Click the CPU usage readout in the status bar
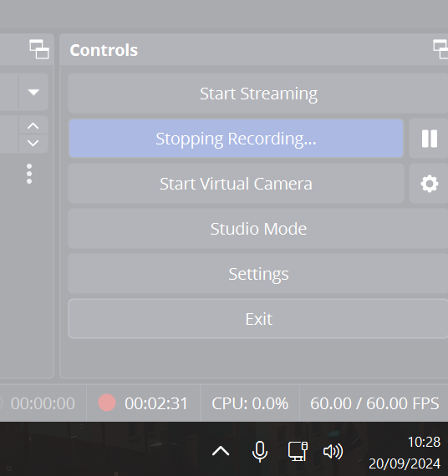 pos(250,403)
